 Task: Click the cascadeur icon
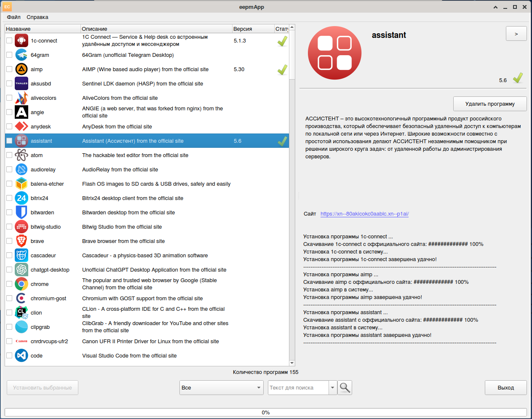pos(21,256)
